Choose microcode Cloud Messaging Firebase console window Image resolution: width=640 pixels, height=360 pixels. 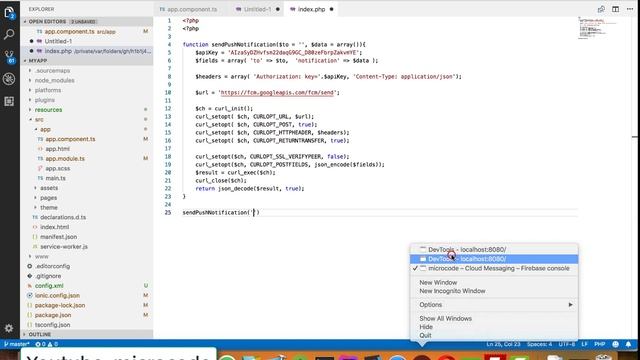coord(494,269)
